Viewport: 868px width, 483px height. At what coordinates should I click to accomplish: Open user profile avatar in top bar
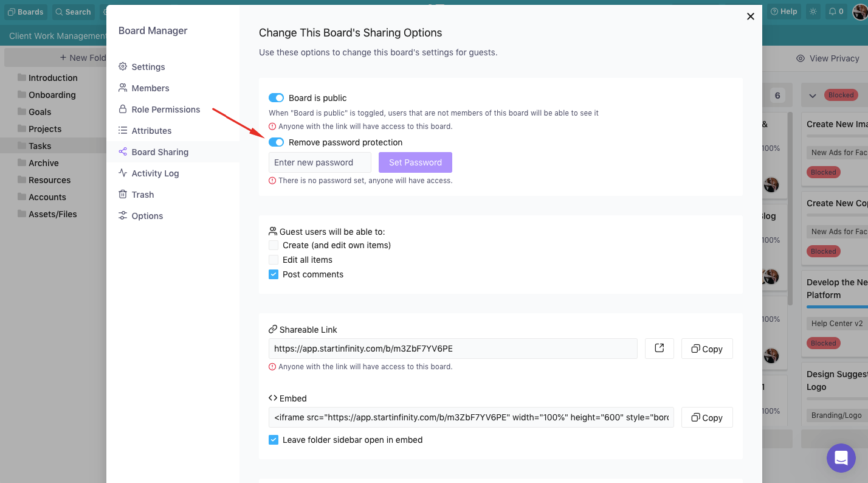click(x=860, y=12)
